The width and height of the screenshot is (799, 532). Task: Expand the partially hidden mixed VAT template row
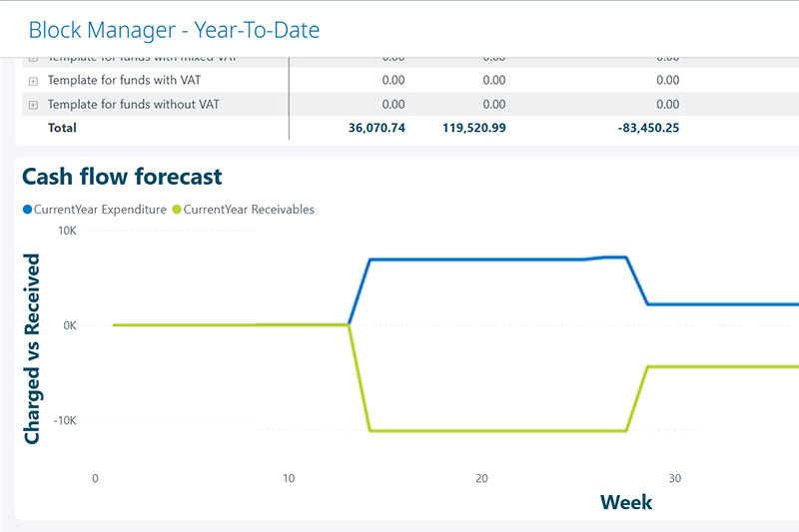[x=33, y=59]
